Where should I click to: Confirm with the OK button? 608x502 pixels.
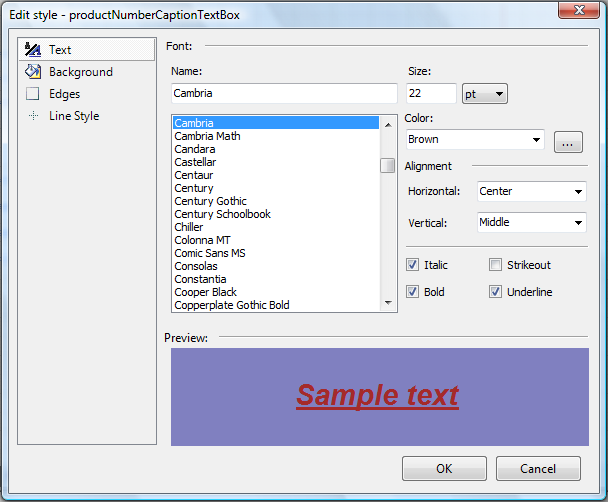click(444, 469)
